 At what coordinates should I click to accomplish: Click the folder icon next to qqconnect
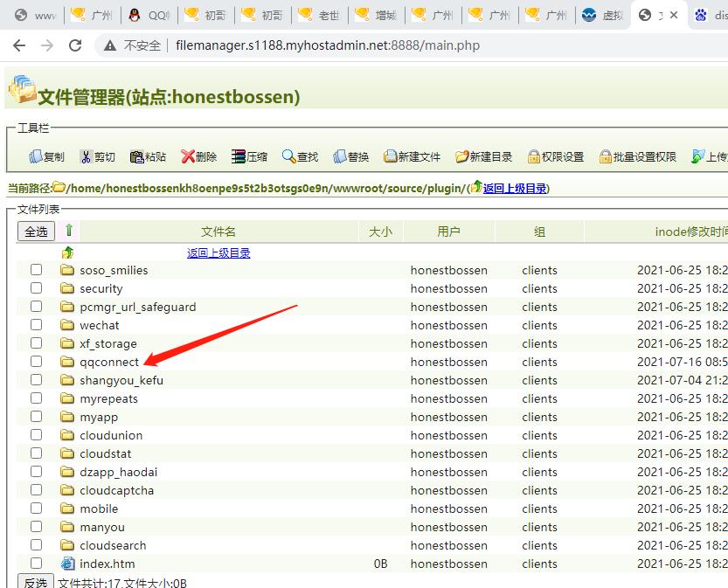coord(67,362)
